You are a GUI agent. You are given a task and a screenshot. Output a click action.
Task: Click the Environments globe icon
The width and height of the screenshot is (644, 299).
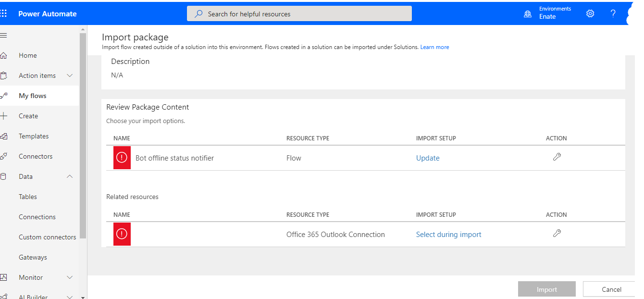click(x=528, y=14)
